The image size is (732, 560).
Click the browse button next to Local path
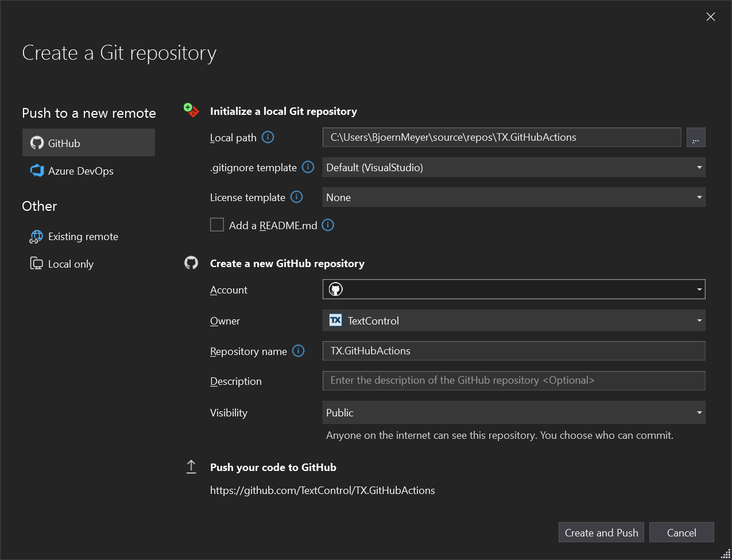tap(696, 137)
